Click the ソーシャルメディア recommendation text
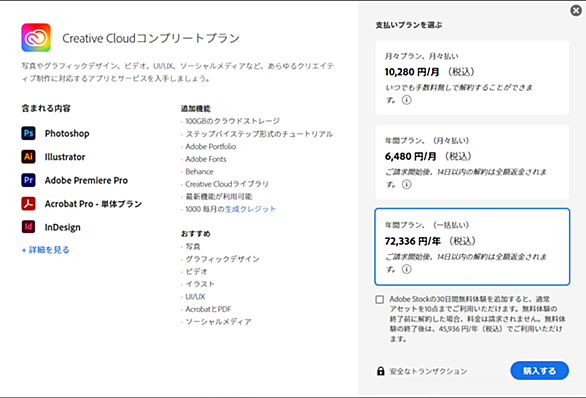The width and height of the screenshot is (586, 398). point(218,322)
